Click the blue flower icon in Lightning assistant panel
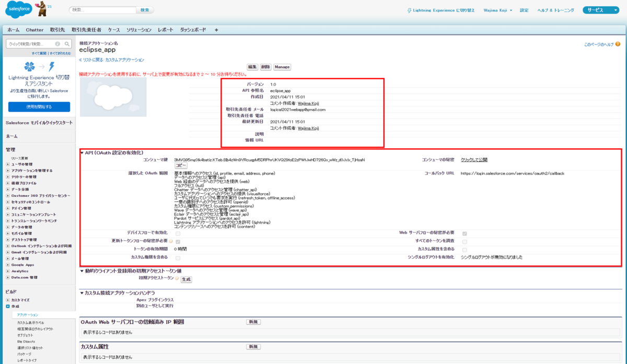 pos(30,66)
